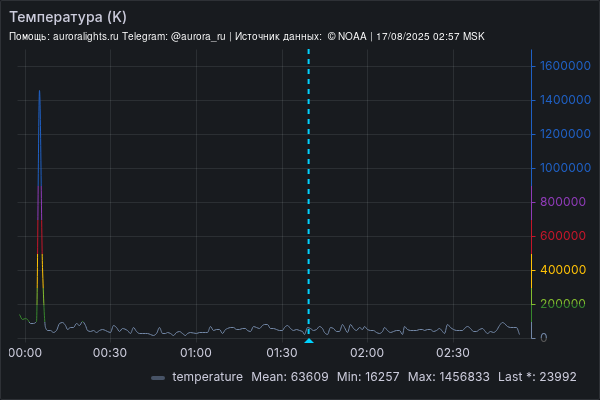Click the 02:30 time axis label
Screen dimensions: 600x400
453,353
